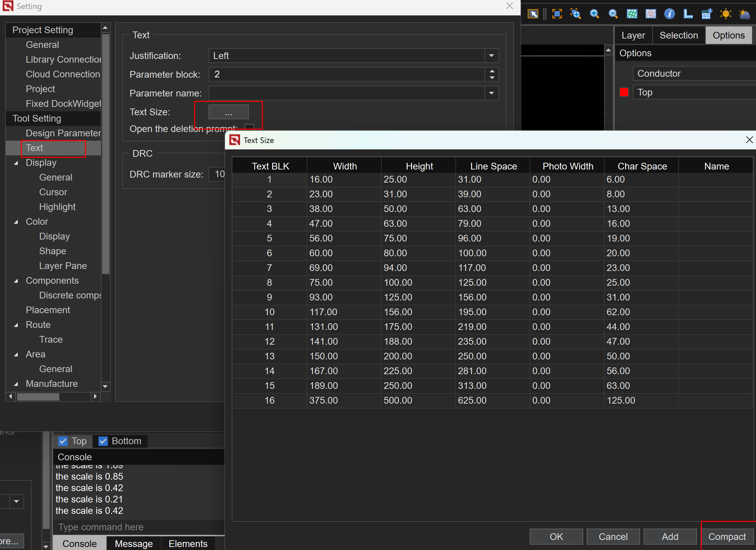Click the select arrow tool icon
Viewport: 756px width, 550px height.
click(533, 14)
